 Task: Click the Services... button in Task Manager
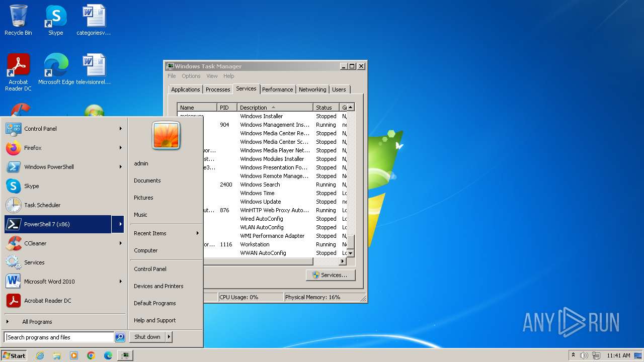pos(330,275)
